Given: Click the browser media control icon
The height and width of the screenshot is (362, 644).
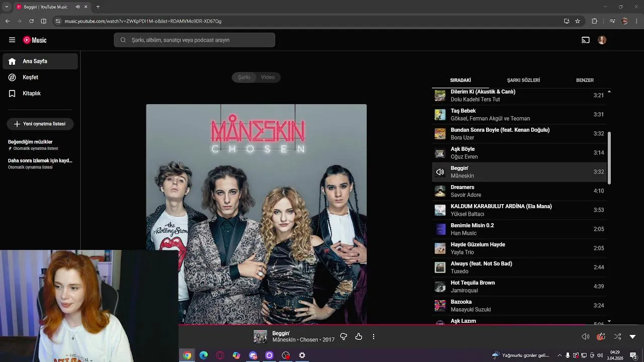Looking at the screenshot, I should point(612,21).
